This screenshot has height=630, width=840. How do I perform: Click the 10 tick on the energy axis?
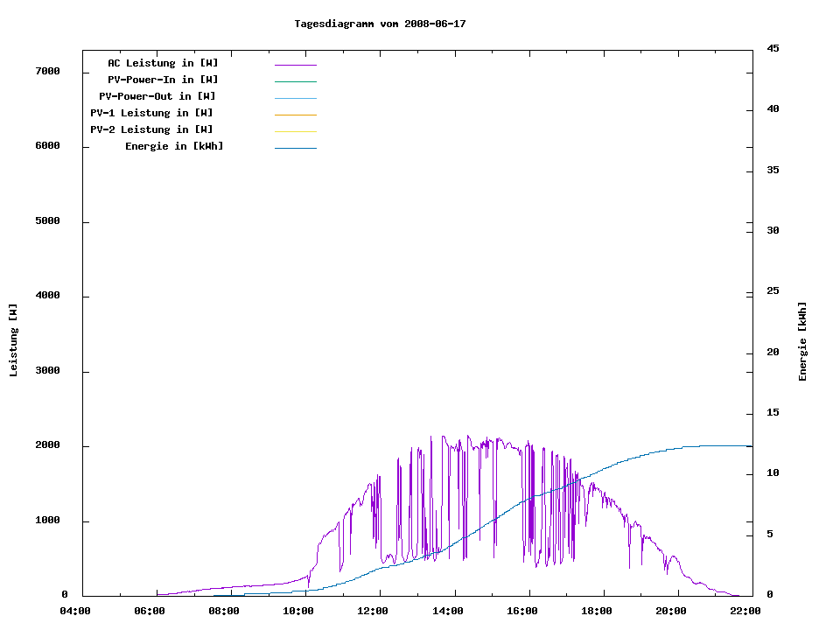[x=773, y=473]
